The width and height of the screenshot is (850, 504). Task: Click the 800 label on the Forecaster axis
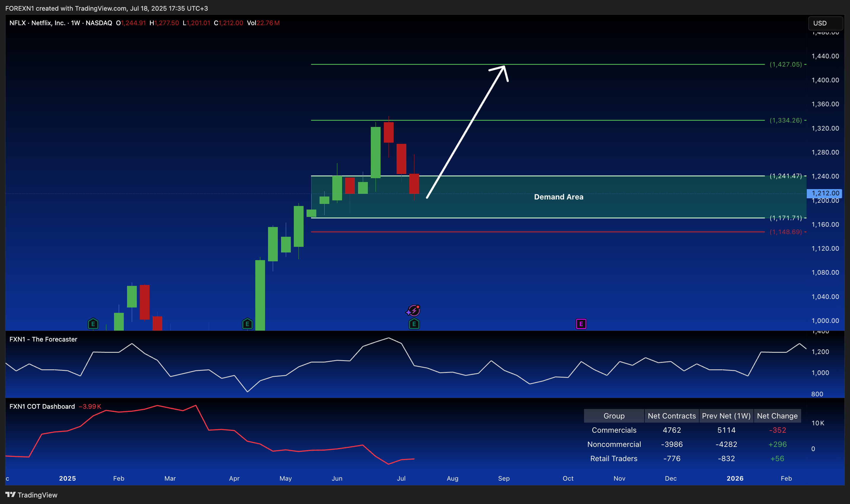point(817,394)
